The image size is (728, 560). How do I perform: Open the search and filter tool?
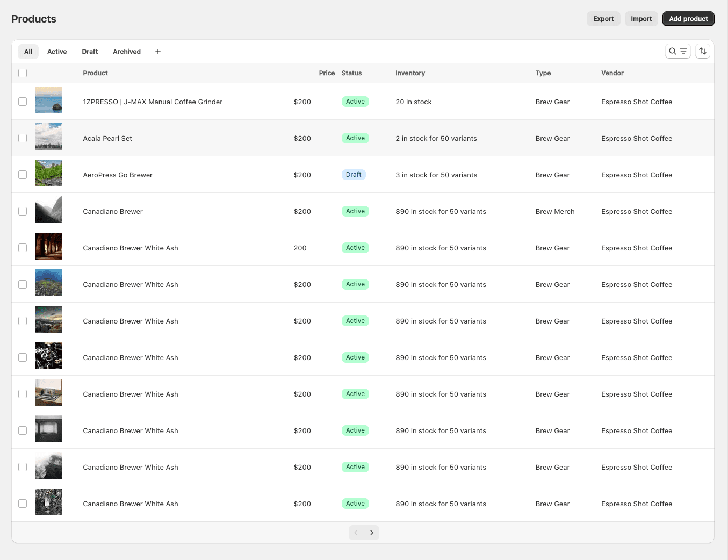(x=677, y=51)
